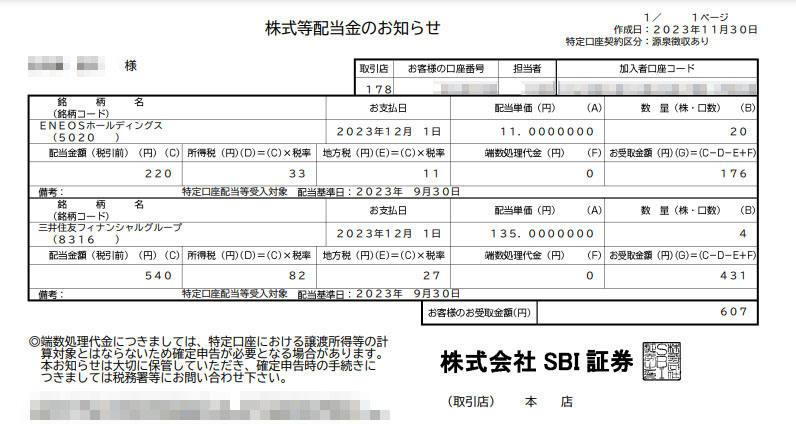The width and height of the screenshot is (796, 432).
Task: Click the Sumitomo Mitsui received amount 431
Action: (733, 274)
